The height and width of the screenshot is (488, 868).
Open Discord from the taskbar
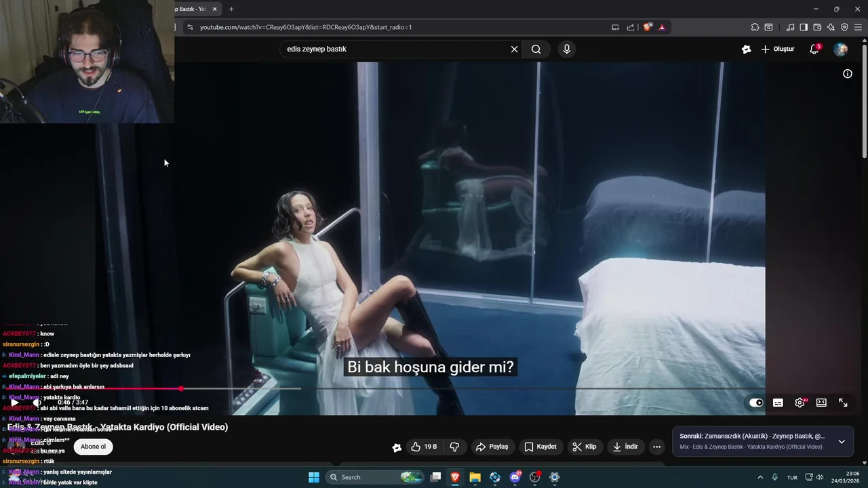(x=515, y=477)
